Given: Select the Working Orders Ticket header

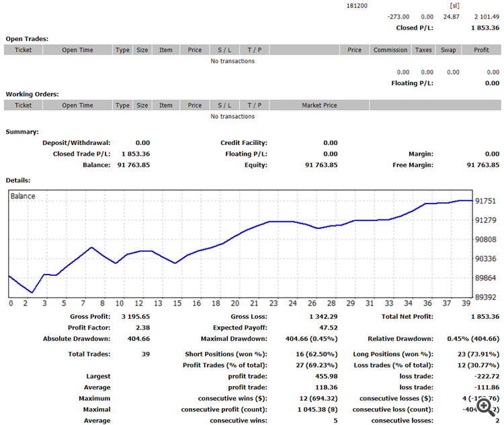Looking at the screenshot, I should (x=23, y=105).
